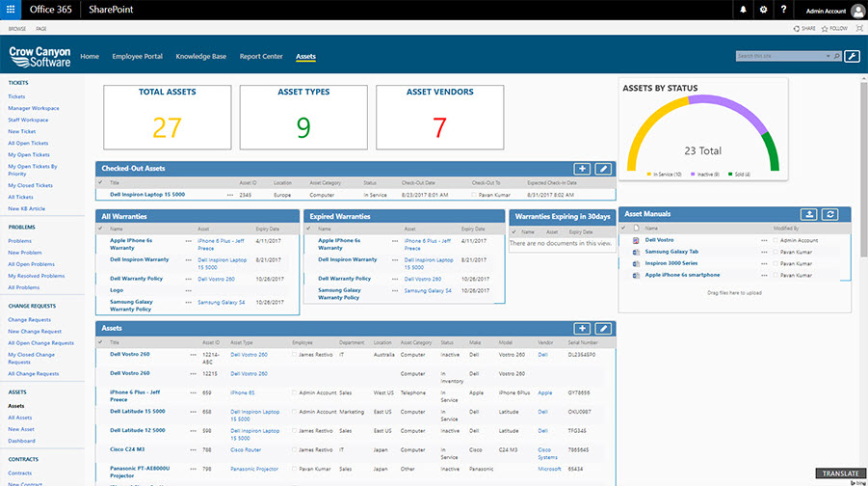
Task: Click the search magnifier icon
Action: coord(836,56)
